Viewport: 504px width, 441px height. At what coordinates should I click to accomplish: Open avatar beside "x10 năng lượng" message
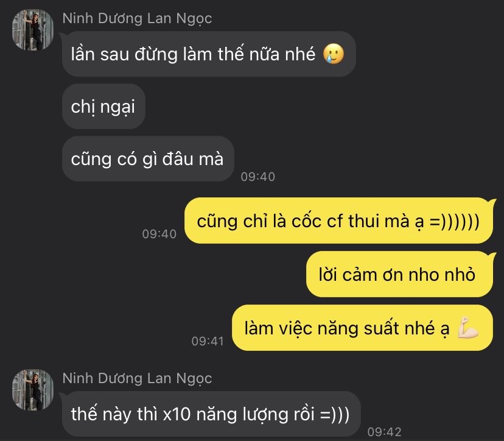click(x=33, y=390)
